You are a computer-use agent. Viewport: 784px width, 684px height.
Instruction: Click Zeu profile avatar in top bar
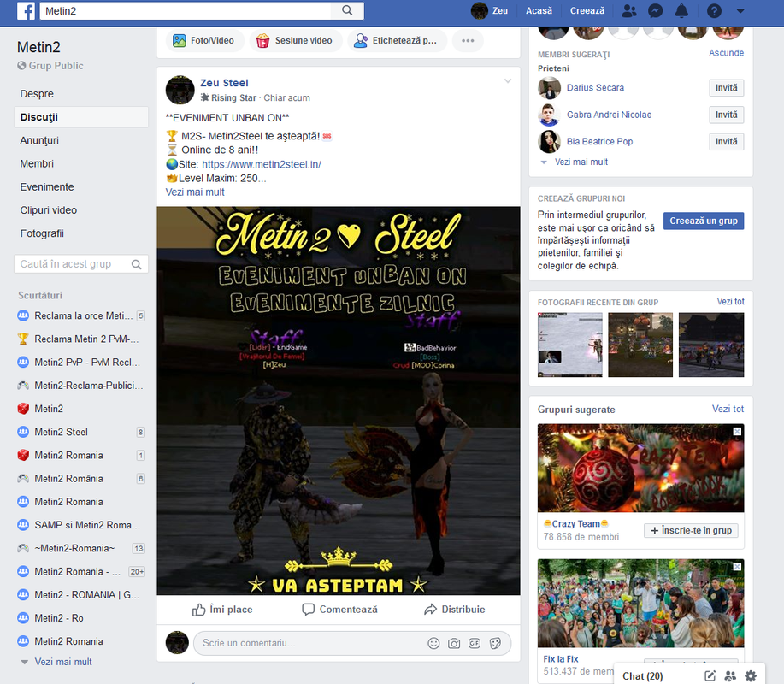click(x=479, y=10)
